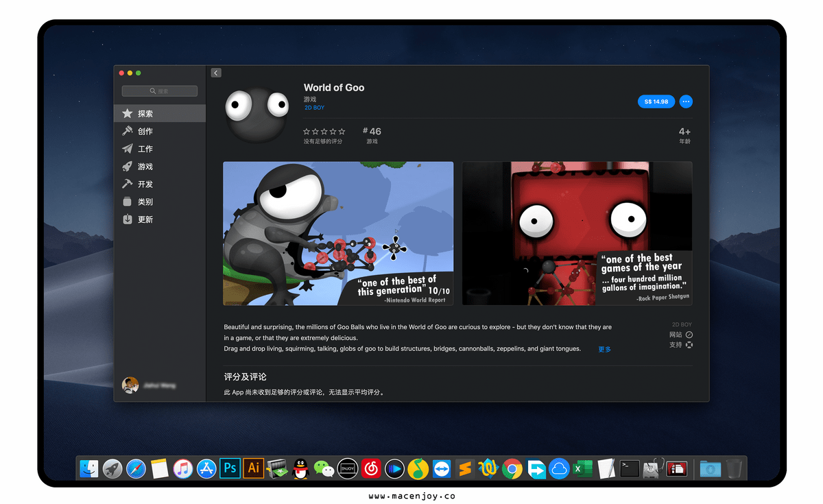
Task: Click the download icon beside 更新
Action: (x=127, y=219)
